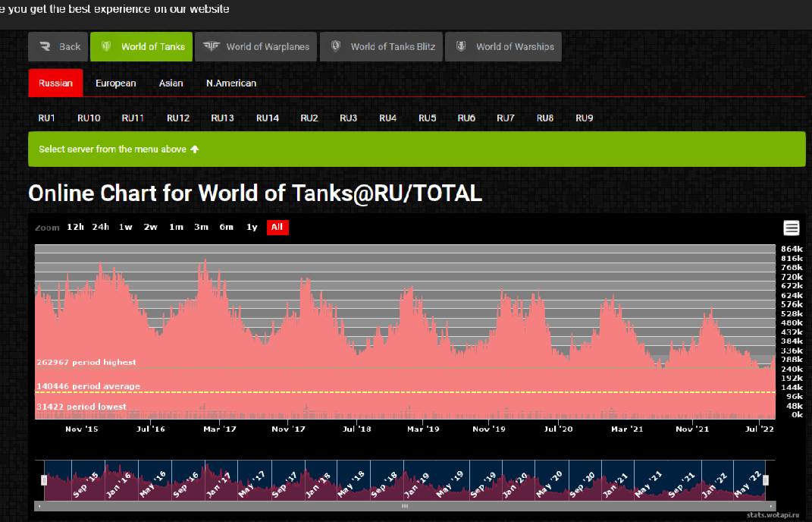The width and height of the screenshot is (812, 522).
Task: Click the World of Tanks Blitz icon
Action: click(x=336, y=46)
